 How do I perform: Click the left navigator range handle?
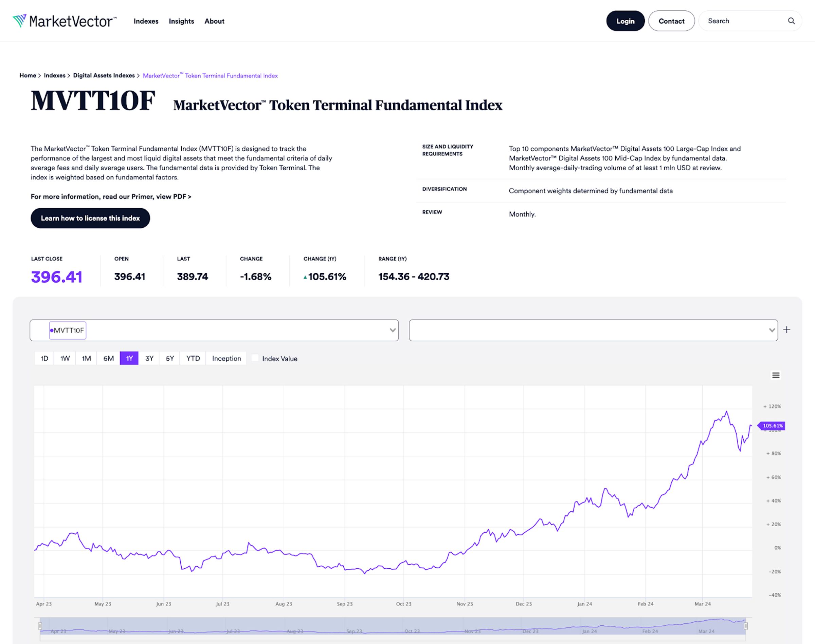point(40,626)
